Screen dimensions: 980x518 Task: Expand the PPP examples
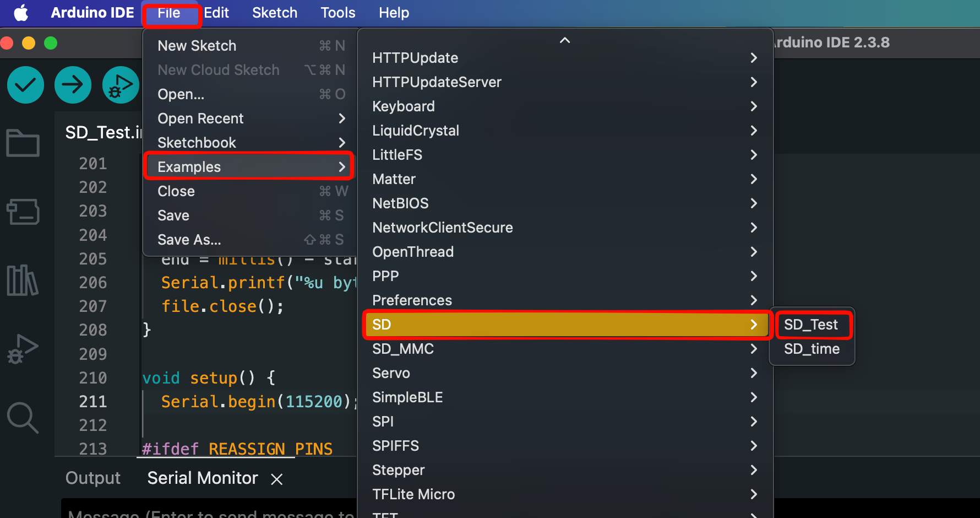565,276
